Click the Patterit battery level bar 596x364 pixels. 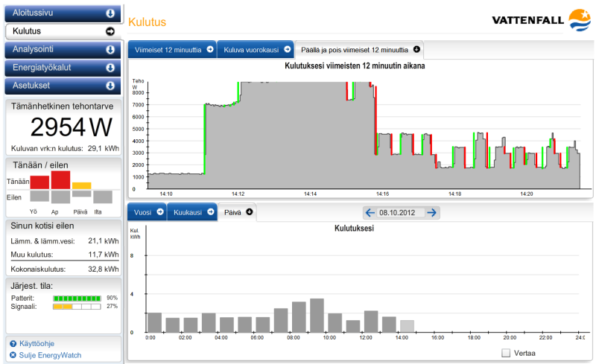(76, 297)
